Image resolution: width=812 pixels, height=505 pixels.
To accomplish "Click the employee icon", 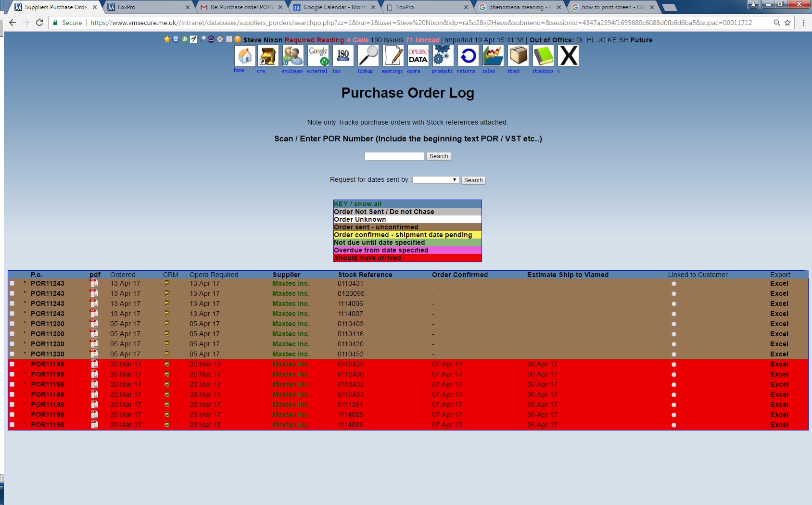I will tap(292, 56).
